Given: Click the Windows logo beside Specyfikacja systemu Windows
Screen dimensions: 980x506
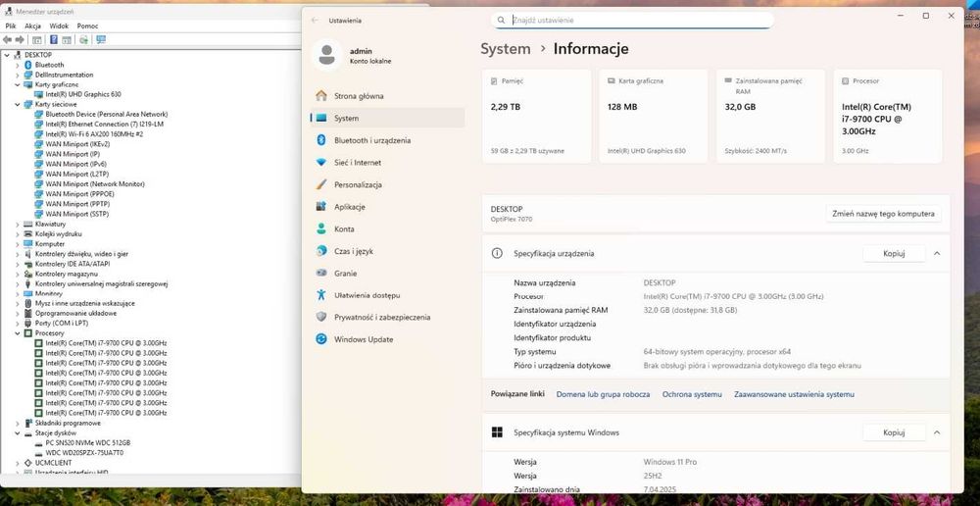Looking at the screenshot, I should [497, 432].
